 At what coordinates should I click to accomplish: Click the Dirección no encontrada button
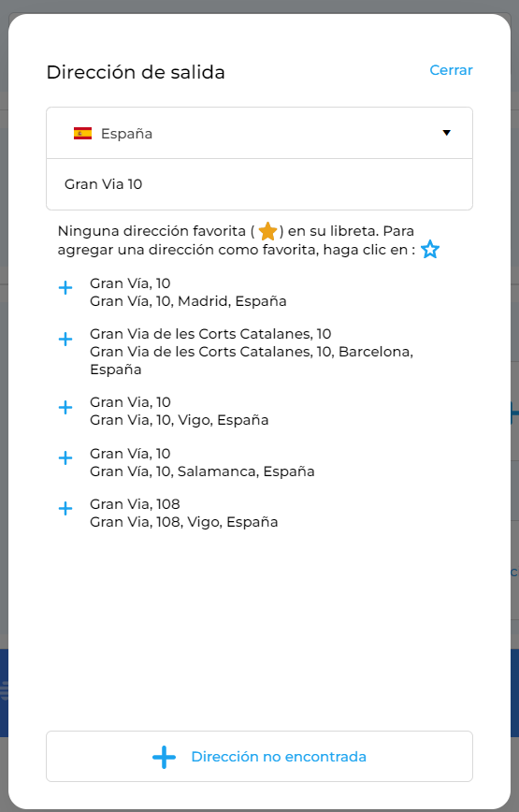pyautogui.click(x=259, y=757)
